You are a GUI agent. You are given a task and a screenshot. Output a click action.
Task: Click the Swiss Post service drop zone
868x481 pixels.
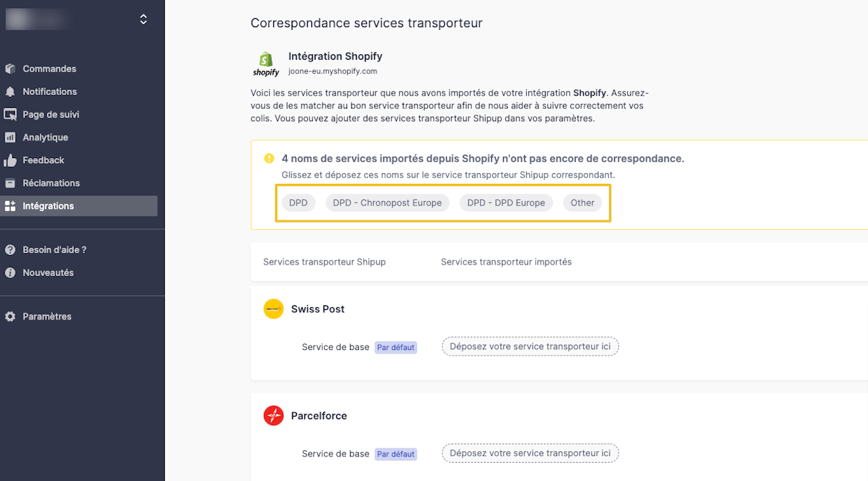[530, 347]
